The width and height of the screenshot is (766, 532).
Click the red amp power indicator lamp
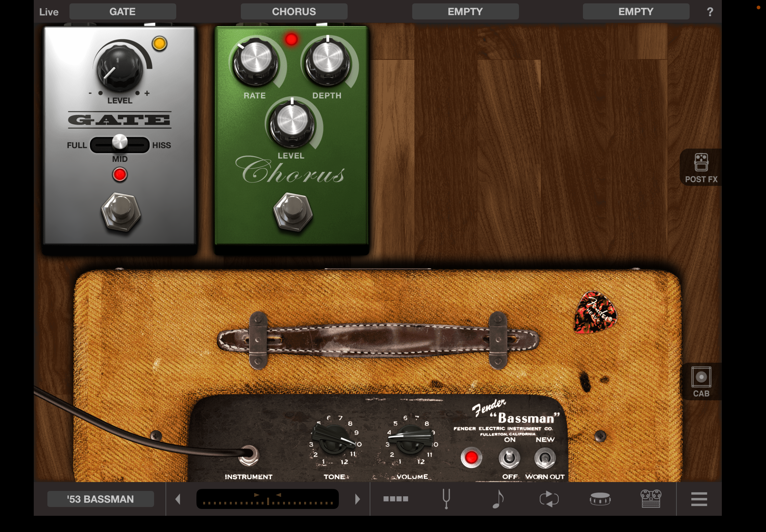471,457
